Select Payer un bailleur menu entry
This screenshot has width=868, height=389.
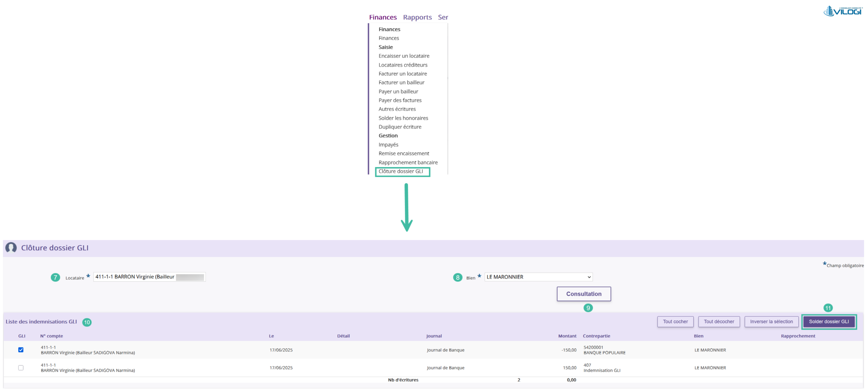(x=398, y=91)
